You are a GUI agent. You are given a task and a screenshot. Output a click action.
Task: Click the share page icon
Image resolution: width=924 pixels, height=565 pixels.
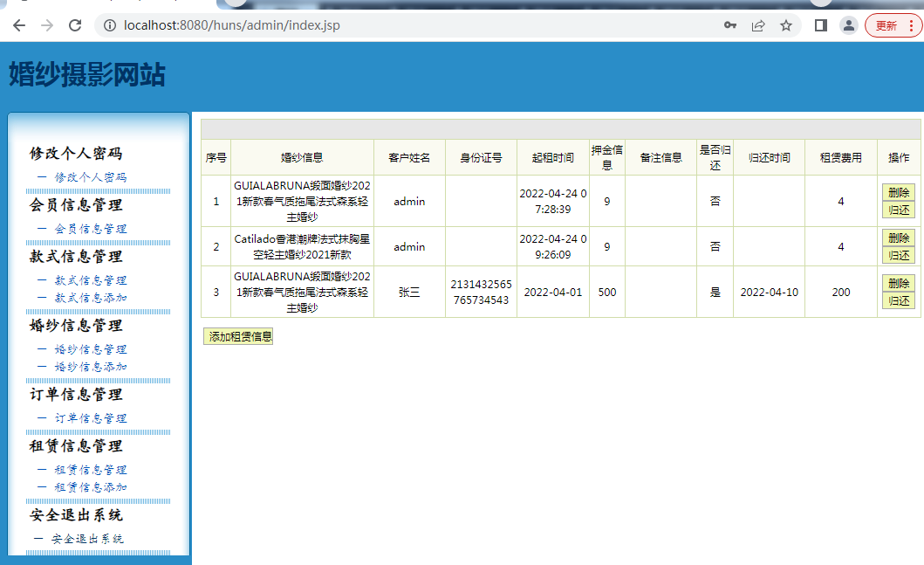pos(758,25)
